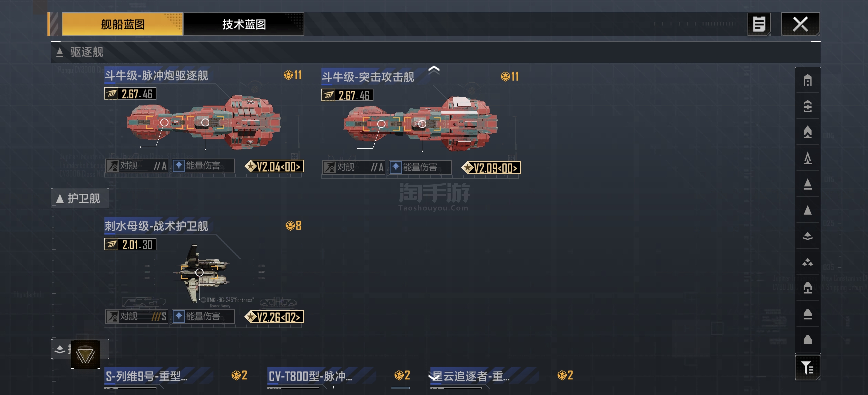
Task: Click the up chevron above 斗牛级-突击攻击舰
Action: click(x=434, y=70)
